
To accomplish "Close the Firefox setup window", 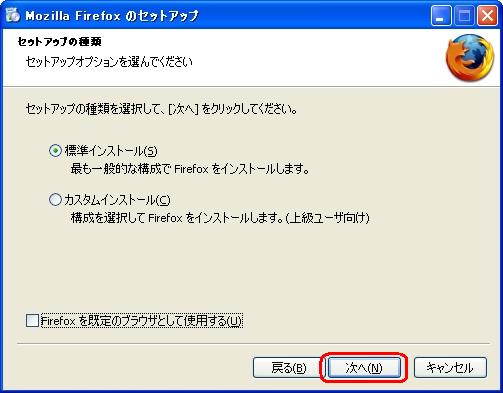I will click(x=487, y=16).
